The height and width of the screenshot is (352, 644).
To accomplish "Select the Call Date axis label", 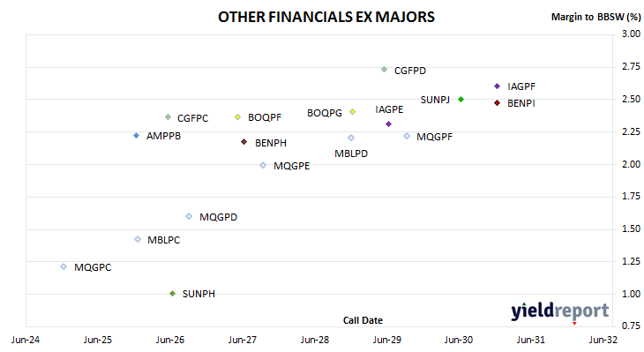I will pyautogui.click(x=363, y=320).
